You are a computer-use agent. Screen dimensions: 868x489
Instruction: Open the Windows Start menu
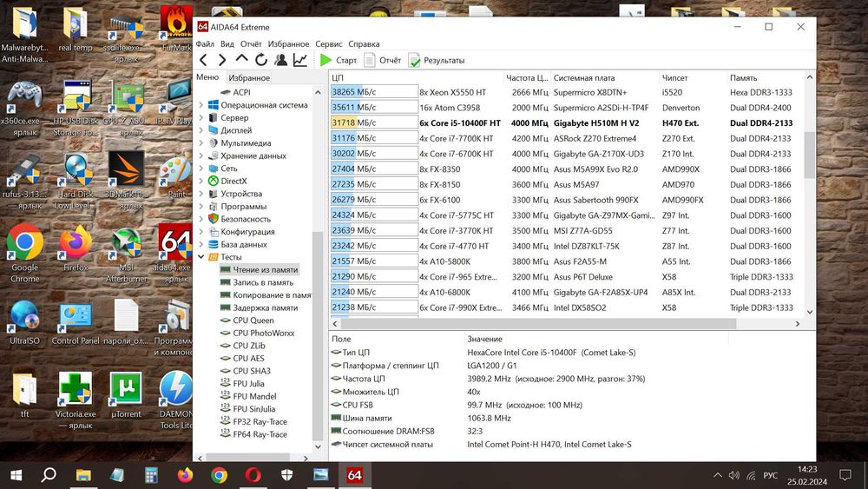[16, 475]
